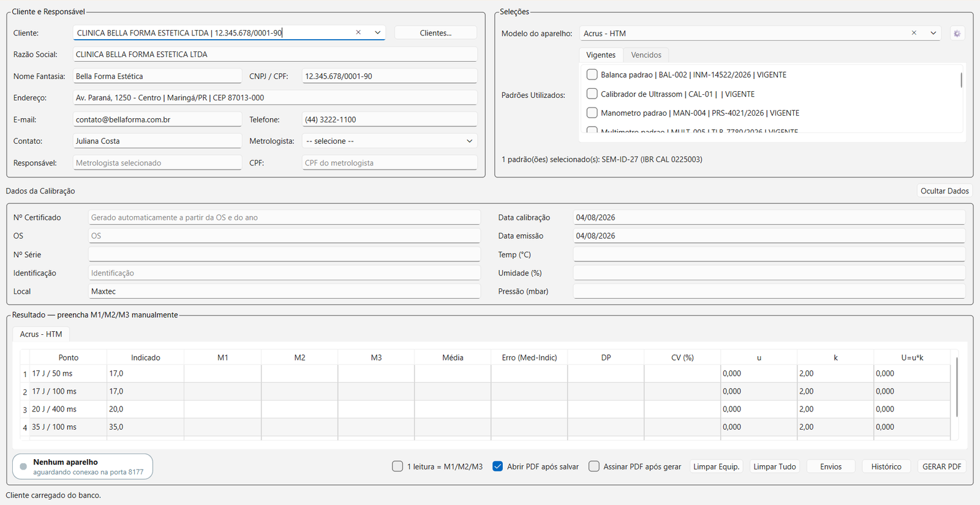Select the 17 J / 50 ms point cell
This screenshot has width=980, height=505.
68,373
